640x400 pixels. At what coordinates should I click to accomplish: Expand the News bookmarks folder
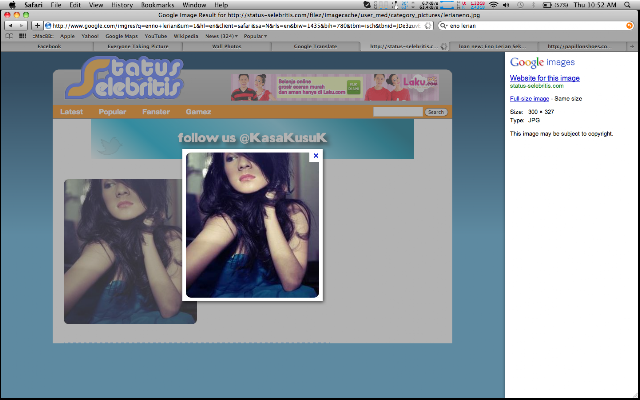click(222, 36)
